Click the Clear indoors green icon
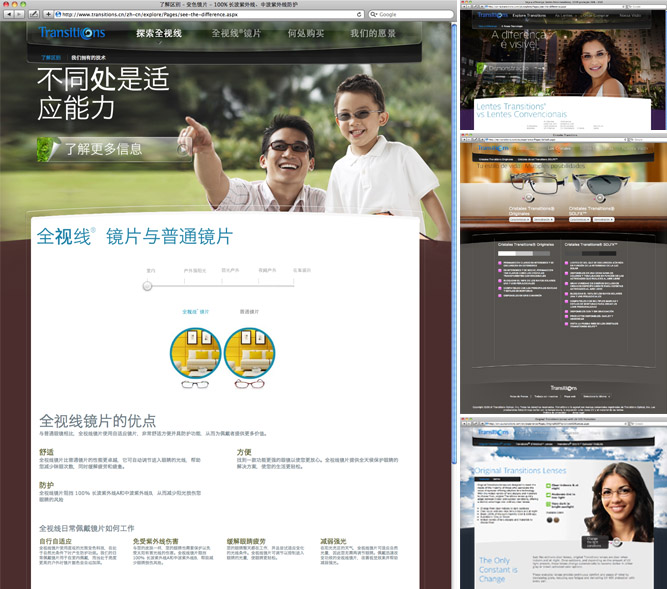The width and height of the screenshot is (667, 589). [x=548, y=486]
